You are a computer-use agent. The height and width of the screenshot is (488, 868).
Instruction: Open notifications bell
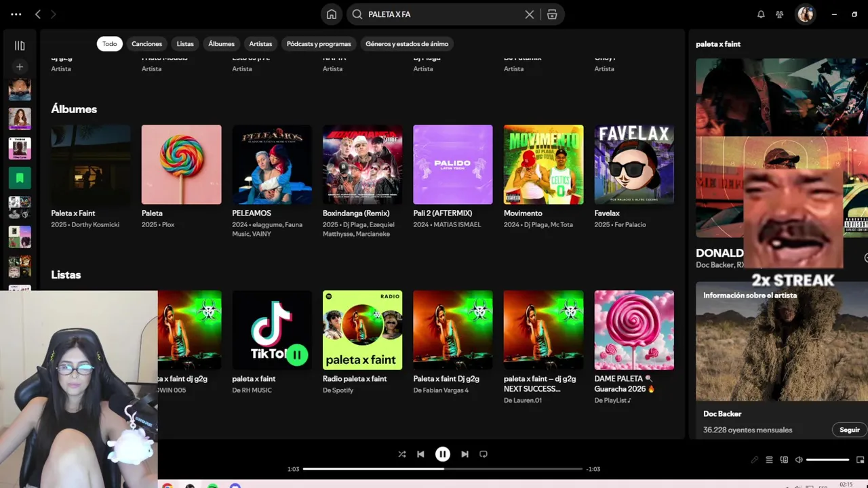click(761, 14)
